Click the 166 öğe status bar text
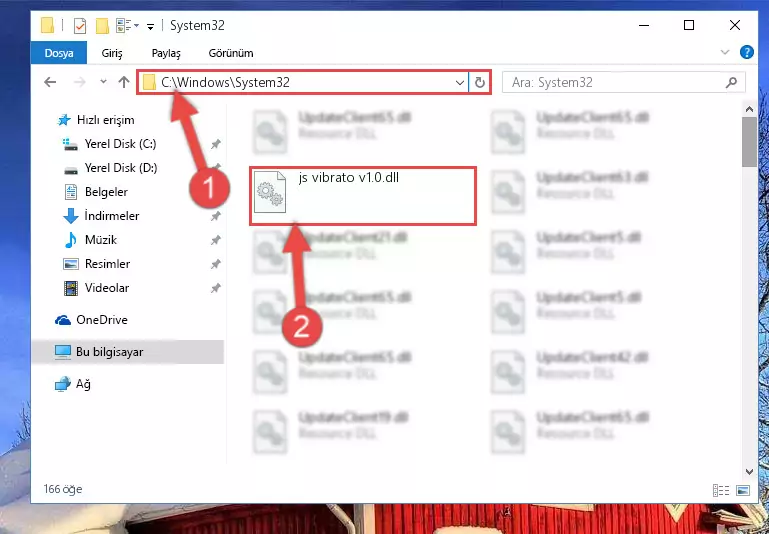Viewport: 769px width, 534px height. (63, 489)
